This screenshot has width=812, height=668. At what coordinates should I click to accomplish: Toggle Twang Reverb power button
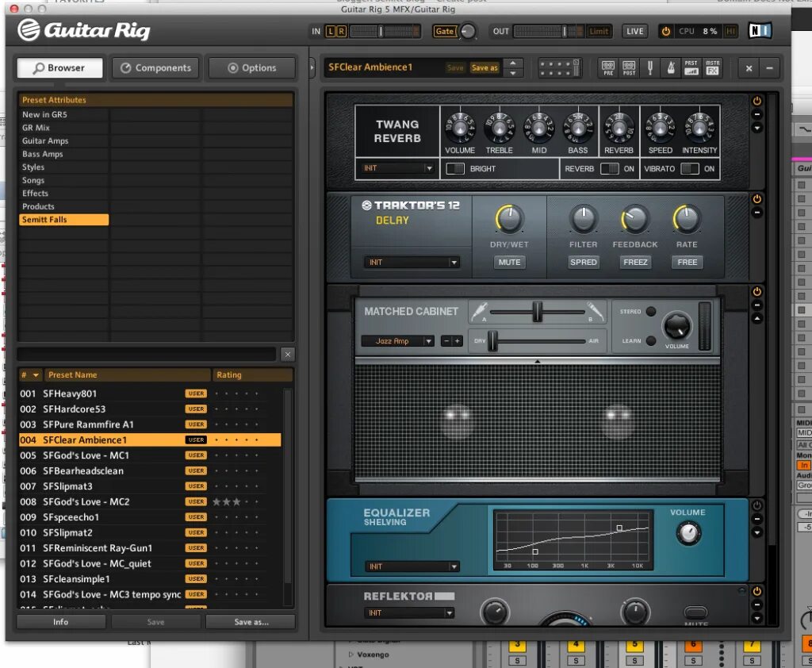(x=757, y=101)
